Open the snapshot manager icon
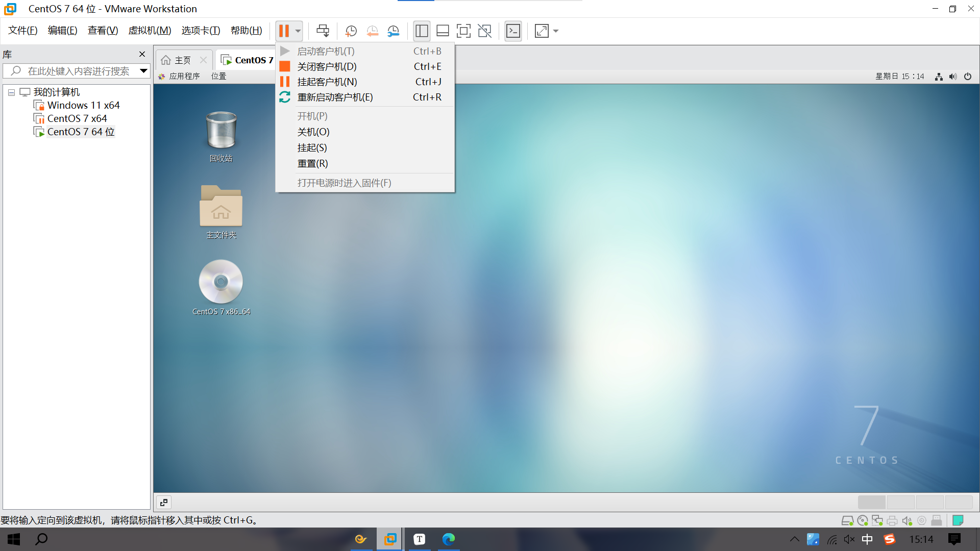Image resolution: width=980 pixels, height=551 pixels. (393, 31)
